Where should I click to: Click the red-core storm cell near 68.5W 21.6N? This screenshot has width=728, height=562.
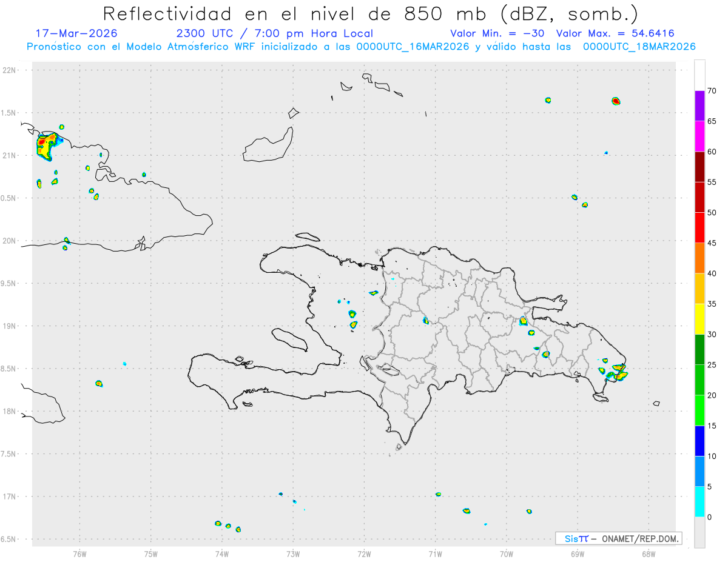pos(616,101)
